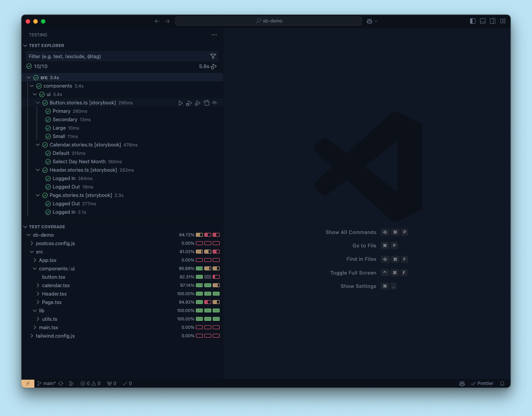The height and width of the screenshot is (416, 532).
Task: Reveal Button.stories.ts in Test Explorer view
Action: [214, 102]
